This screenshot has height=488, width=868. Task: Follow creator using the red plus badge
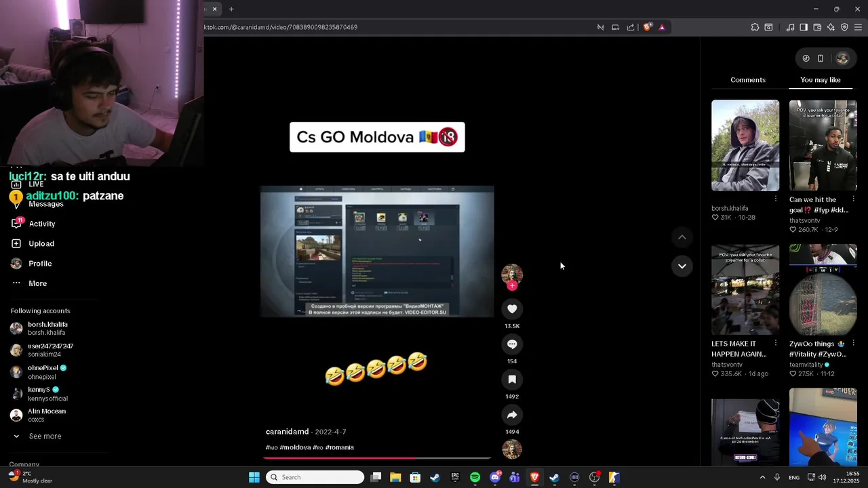pos(512,286)
